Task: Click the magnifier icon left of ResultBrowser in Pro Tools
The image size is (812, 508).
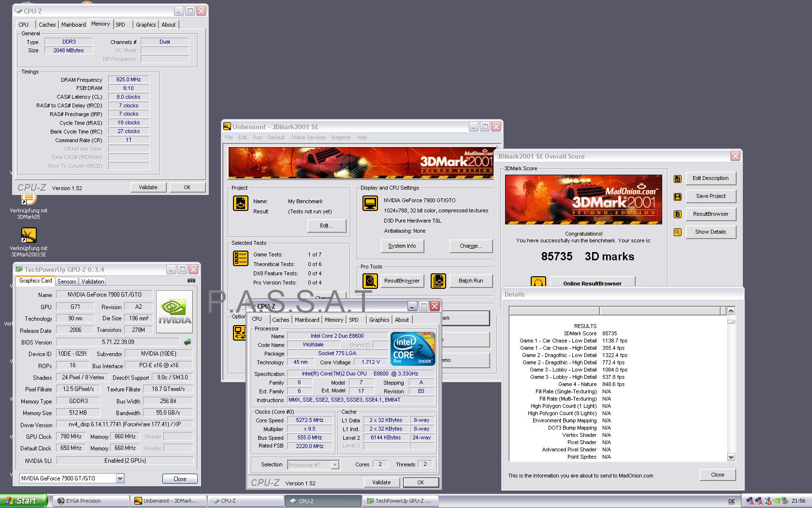Action: (x=370, y=281)
